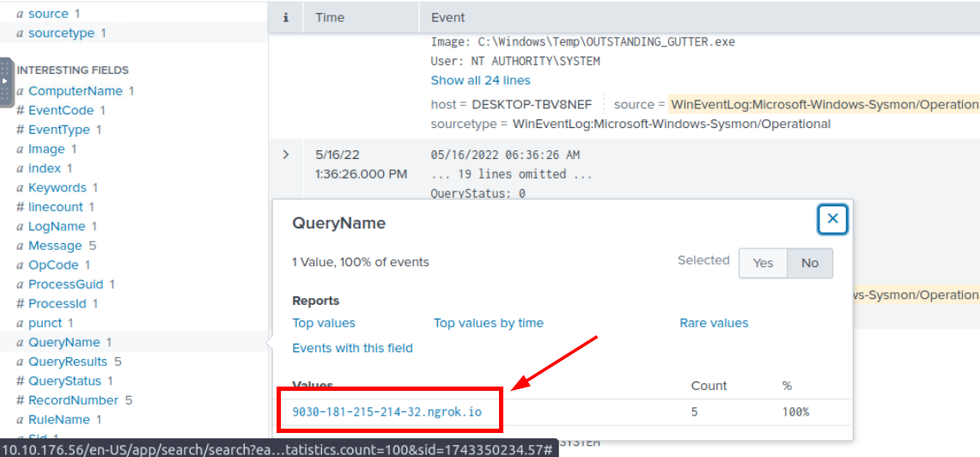Open Top values report
This screenshot has width=980, height=457.
(324, 323)
